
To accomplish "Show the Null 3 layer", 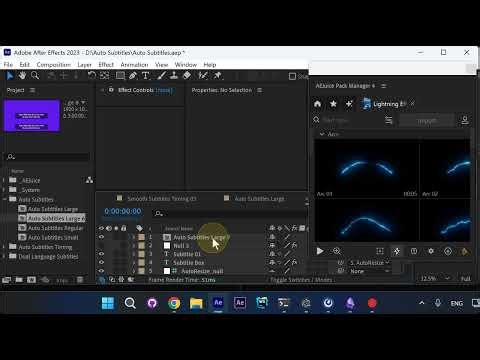I will point(101,246).
